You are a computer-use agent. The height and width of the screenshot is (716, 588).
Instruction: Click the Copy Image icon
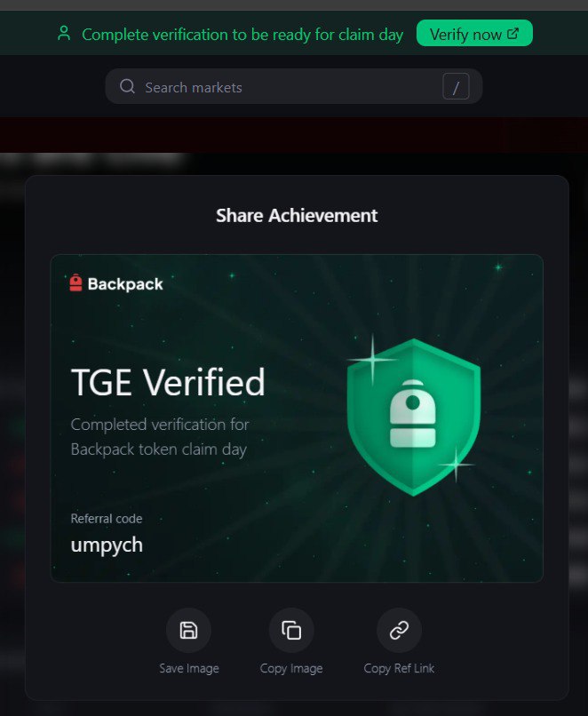[291, 630]
